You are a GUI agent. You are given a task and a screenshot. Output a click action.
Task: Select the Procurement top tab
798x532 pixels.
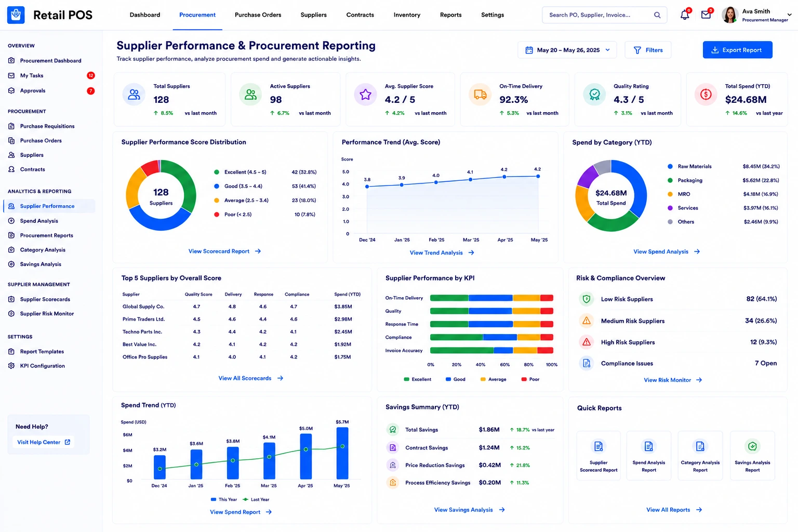(x=197, y=15)
